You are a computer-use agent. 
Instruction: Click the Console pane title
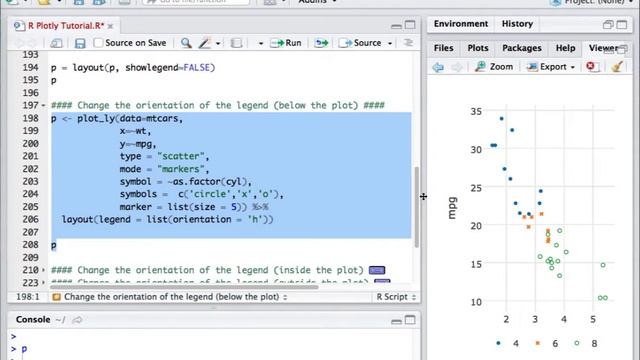click(33, 320)
